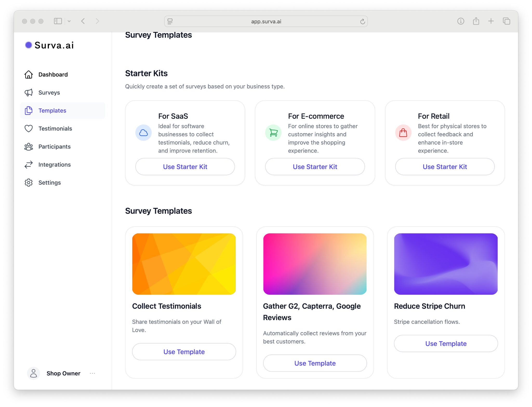Click the E-commerce shopping cart icon
This screenshot has width=532, height=407.
[273, 133]
